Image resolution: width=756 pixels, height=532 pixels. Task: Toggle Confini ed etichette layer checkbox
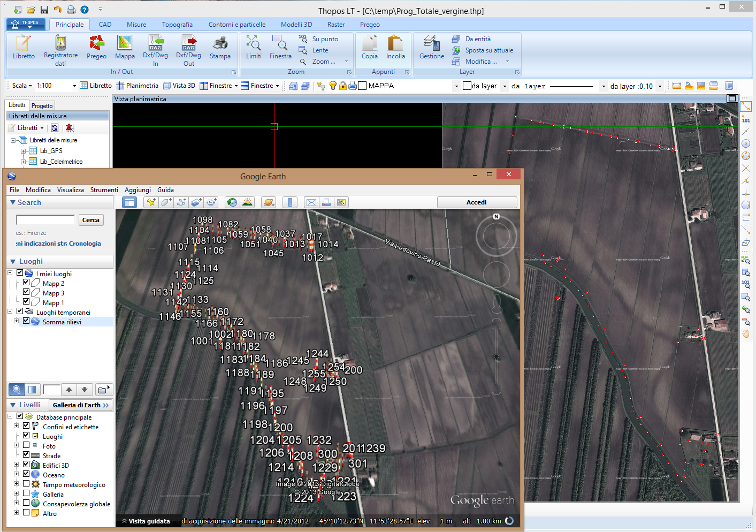pos(26,426)
